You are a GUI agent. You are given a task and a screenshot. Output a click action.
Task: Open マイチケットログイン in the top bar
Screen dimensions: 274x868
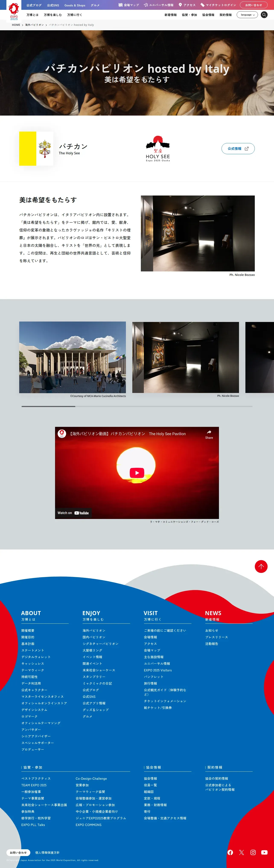(218, 5)
